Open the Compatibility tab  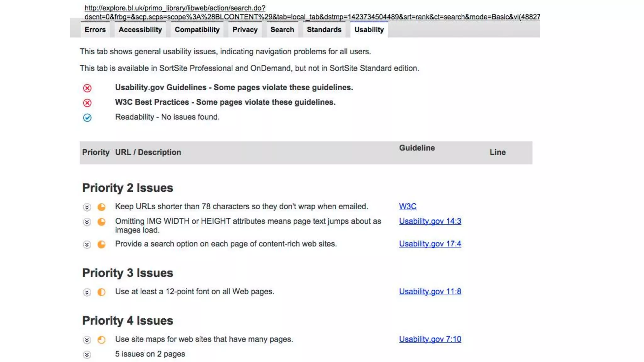coord(197,30)
